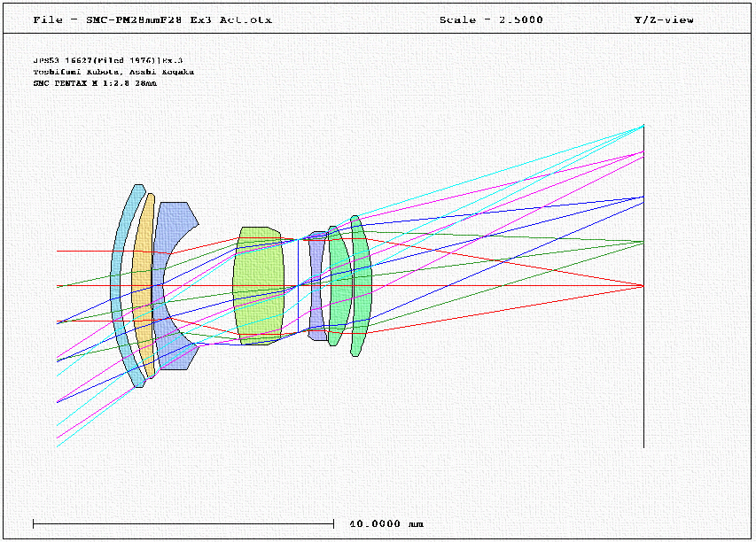This screenshot has height=542, width=756.
Task: Click the Toshifumi Kubota, Asahi Kogaku line
Action: pos(113,72)
